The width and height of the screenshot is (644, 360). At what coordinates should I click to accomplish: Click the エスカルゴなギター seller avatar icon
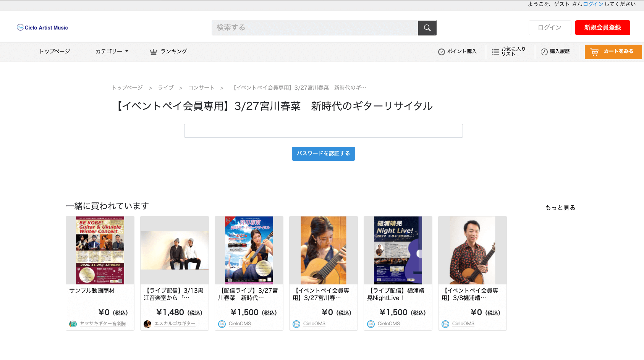point(147,324)
